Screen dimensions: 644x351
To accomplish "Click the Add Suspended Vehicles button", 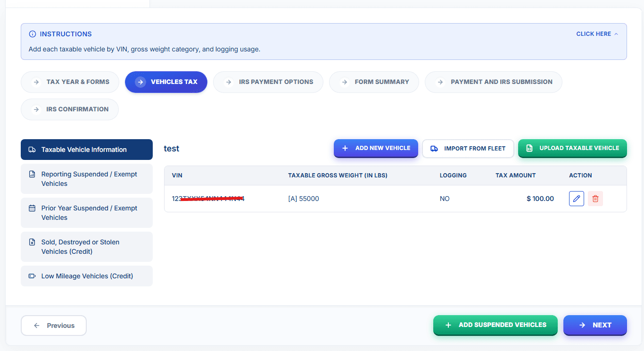I will pos(495,325).
